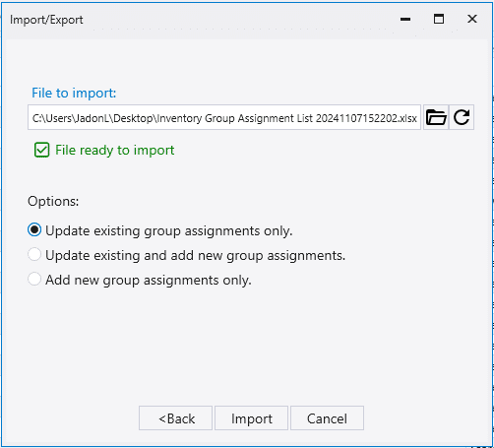Close the Import/Export dialog

pyautogui.click(x=472, y=19)
